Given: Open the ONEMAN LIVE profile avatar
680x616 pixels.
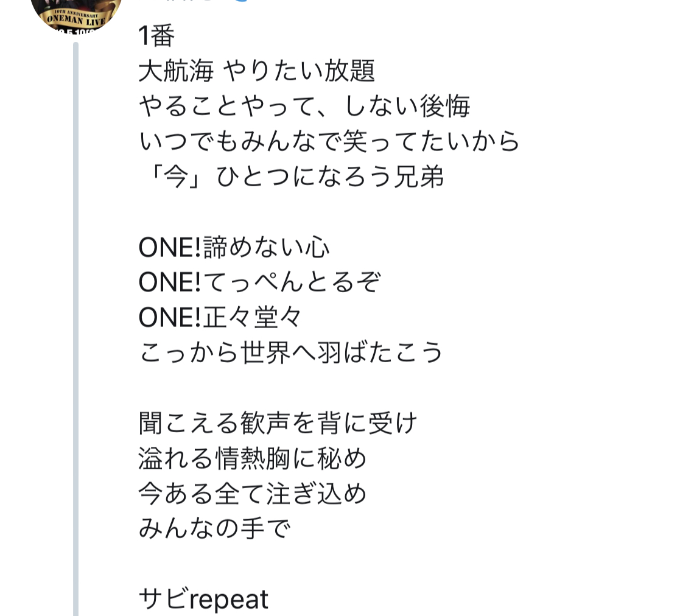Looking at the screenshot, I should tap(75, 13).
